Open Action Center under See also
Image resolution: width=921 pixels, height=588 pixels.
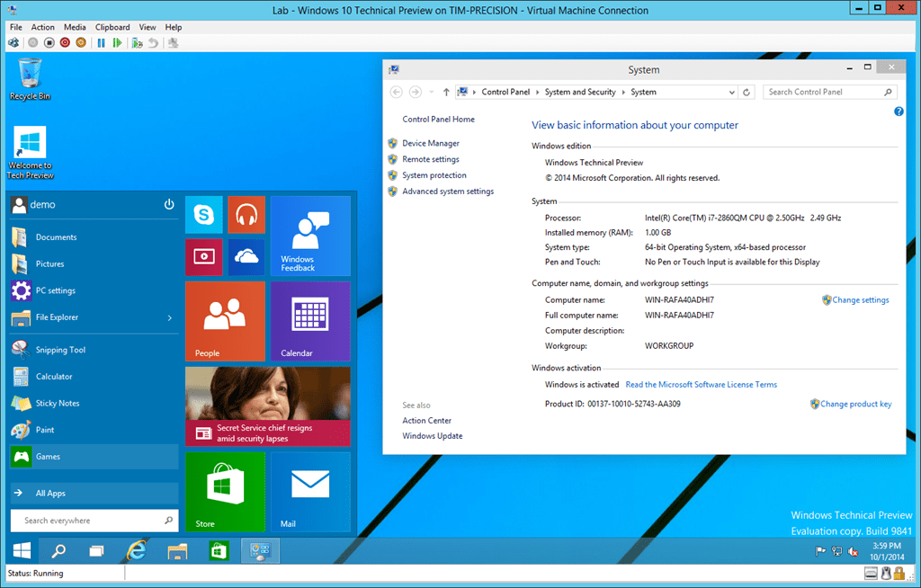(x=426, y=421)
